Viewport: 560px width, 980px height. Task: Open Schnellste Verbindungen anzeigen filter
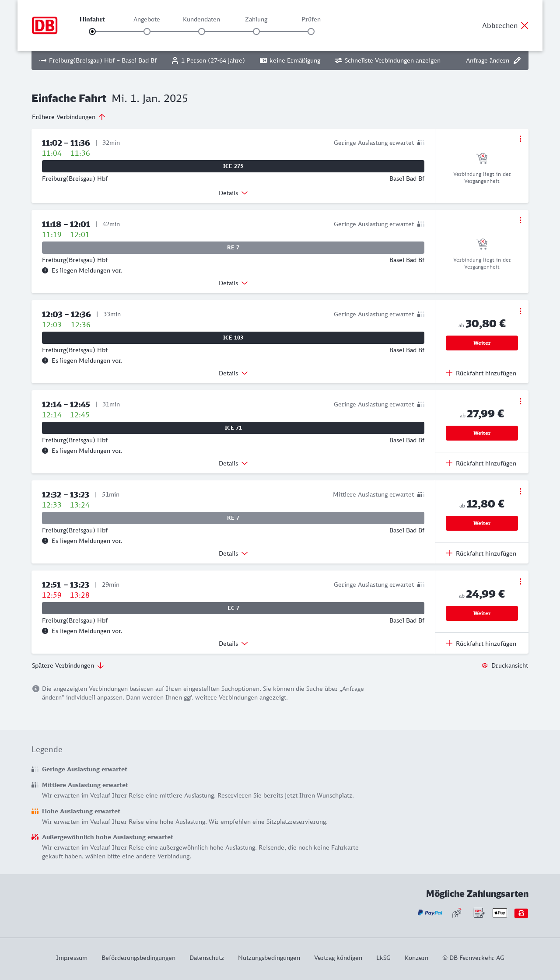click(388, 60)
